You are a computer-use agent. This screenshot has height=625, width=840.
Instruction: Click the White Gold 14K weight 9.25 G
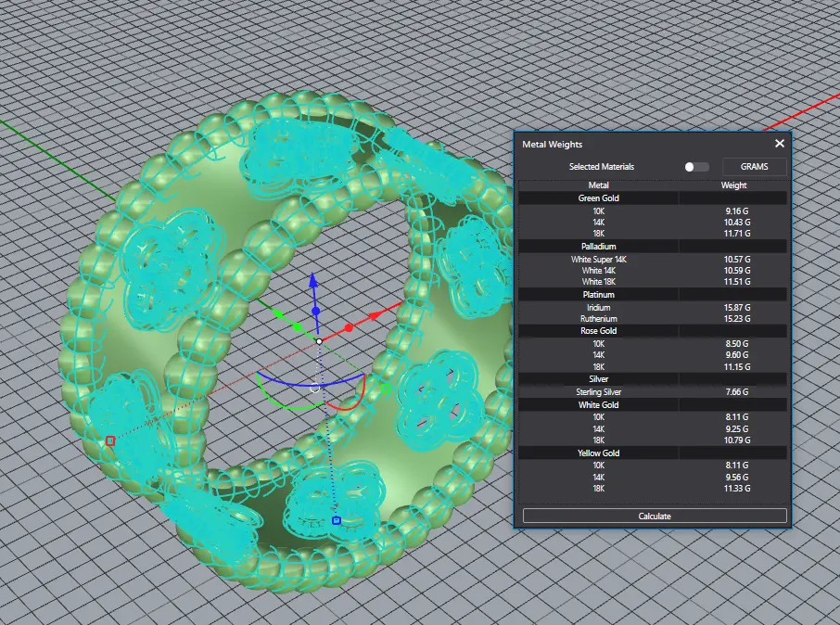point(737,428)
